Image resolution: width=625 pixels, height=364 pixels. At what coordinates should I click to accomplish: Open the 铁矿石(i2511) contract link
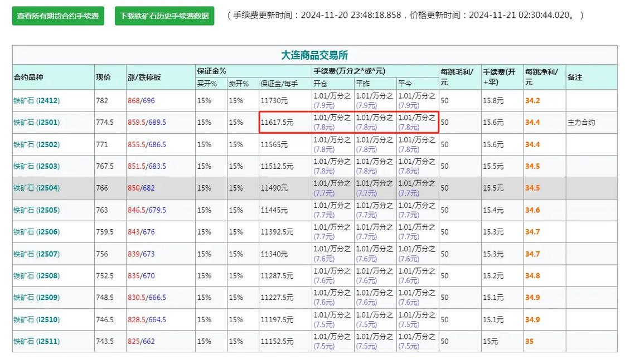[x=37, y=341]
